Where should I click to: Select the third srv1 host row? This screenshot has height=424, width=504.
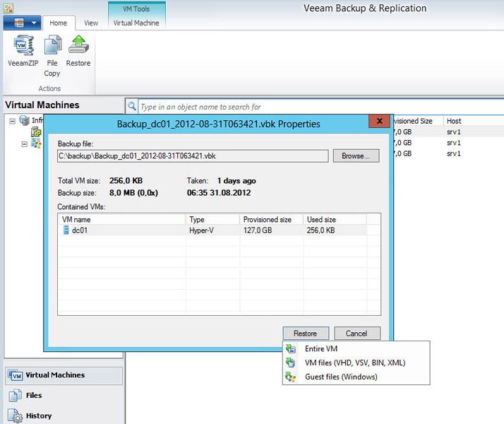454,154
